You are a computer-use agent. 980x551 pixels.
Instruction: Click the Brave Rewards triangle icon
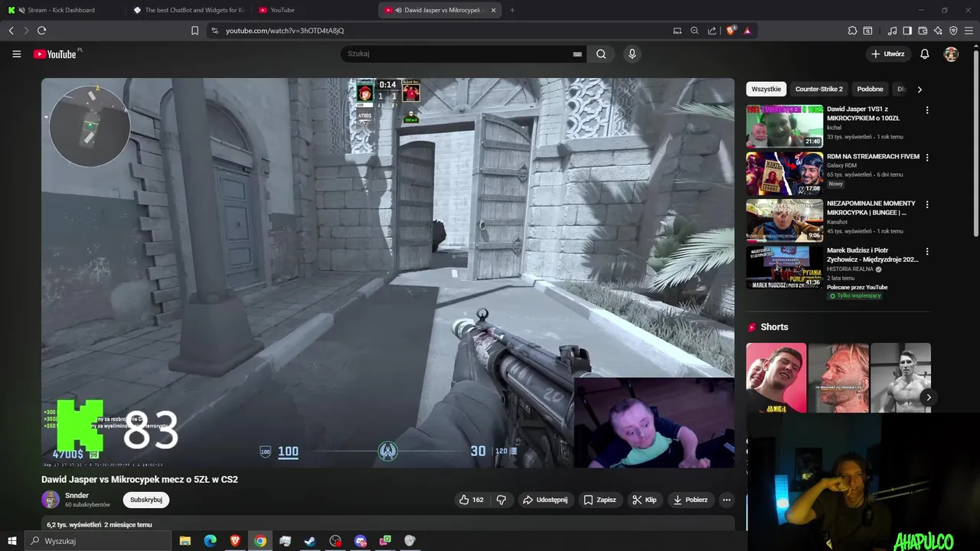747,31
